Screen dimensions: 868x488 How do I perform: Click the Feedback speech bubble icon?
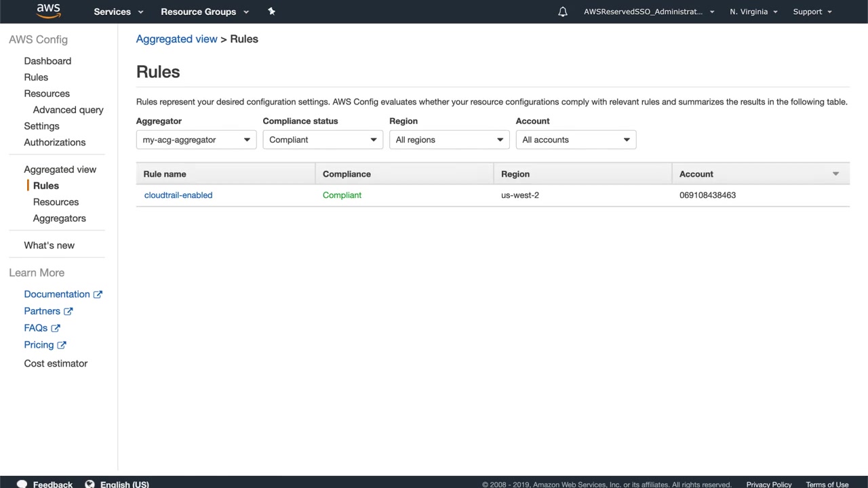(x=22, y=484)
